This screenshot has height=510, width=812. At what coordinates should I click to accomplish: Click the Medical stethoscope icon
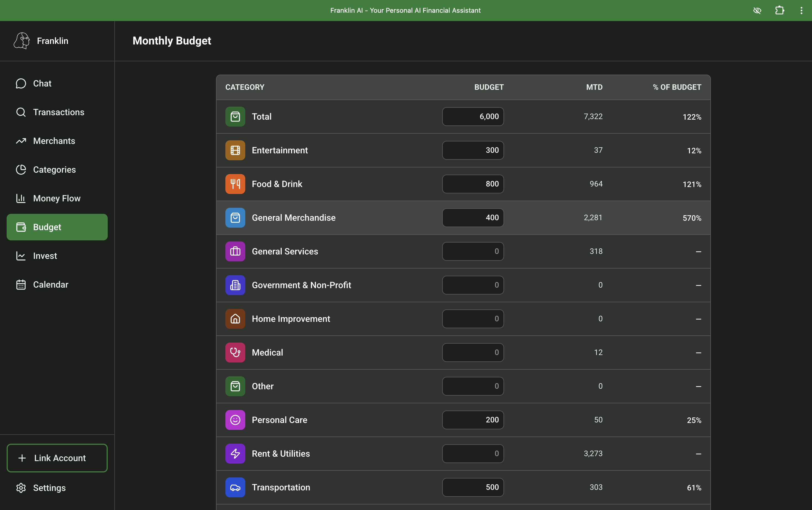click(x=235, y=353)
